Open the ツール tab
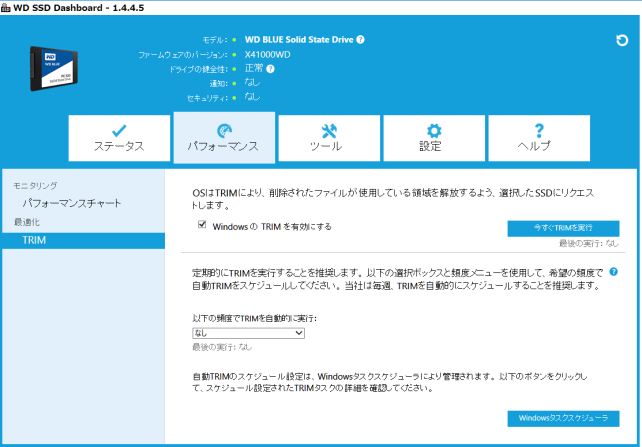 tap(329, 138)
